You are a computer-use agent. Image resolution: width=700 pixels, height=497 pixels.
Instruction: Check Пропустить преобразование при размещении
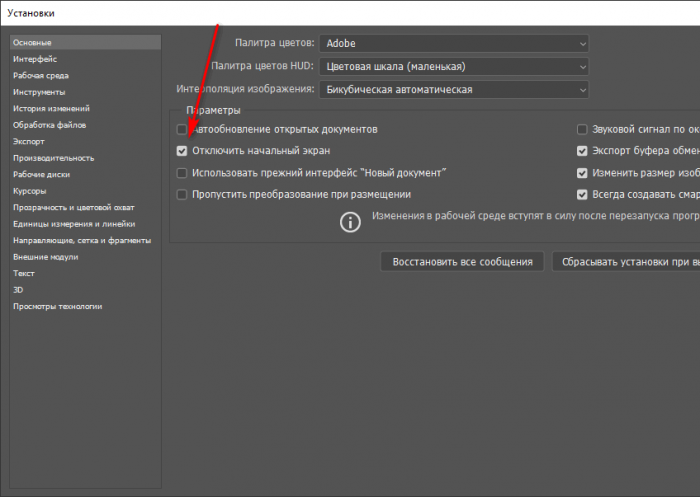tap(182, 194)
